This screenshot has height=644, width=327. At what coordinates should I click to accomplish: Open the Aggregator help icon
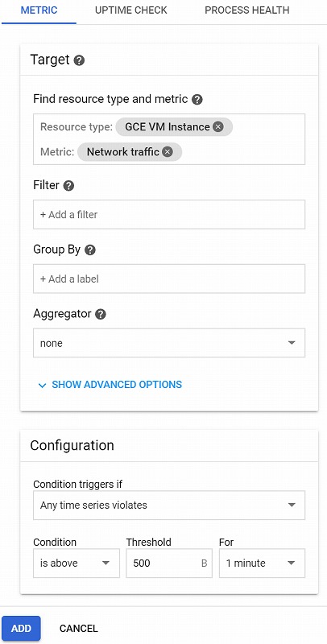point(101,314)
